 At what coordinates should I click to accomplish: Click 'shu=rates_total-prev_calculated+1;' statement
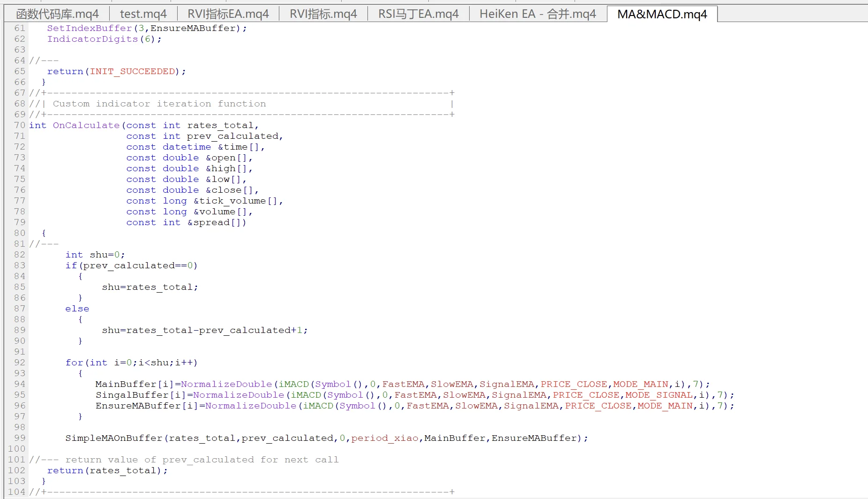205,330
